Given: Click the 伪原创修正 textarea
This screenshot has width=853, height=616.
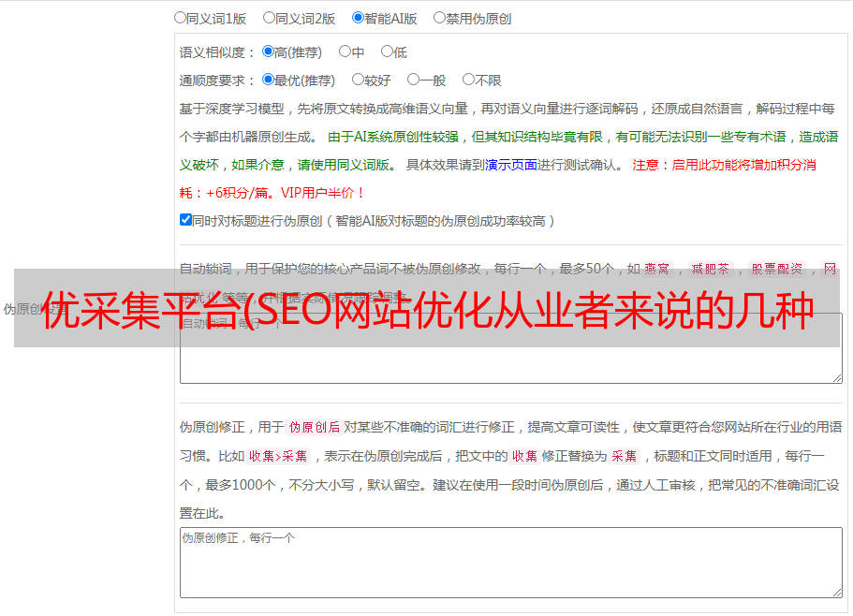Looking at the screenshot, I should [x=511, y=563].
